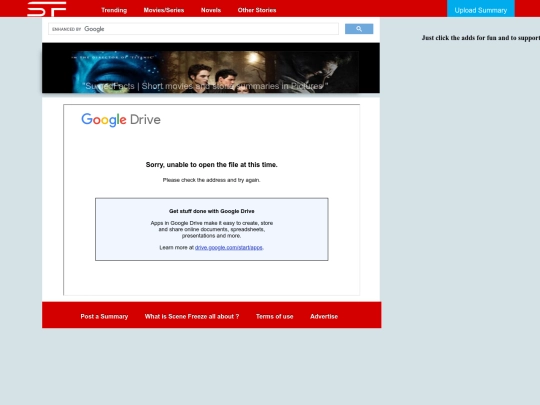Open the Trending menu item
This screenshot has width=540, height=405.
[x=114, y=10]
